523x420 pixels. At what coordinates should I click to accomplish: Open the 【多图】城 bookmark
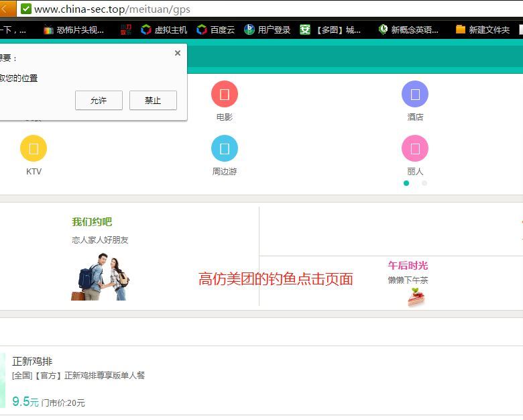(330, 30)
